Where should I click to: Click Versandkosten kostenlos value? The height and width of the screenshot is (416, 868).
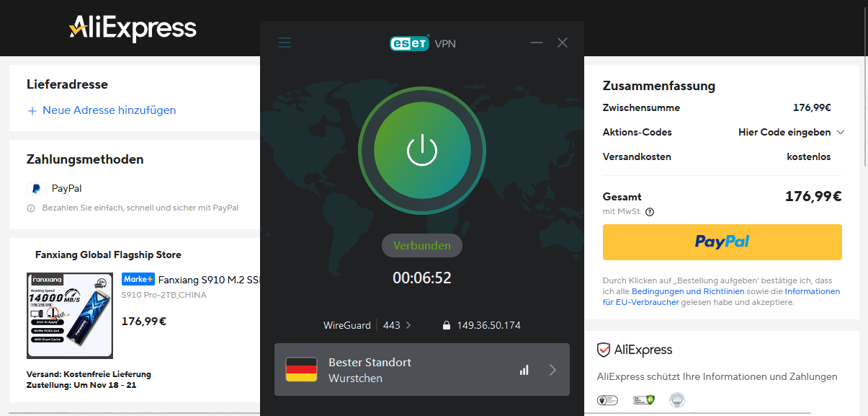808,156
